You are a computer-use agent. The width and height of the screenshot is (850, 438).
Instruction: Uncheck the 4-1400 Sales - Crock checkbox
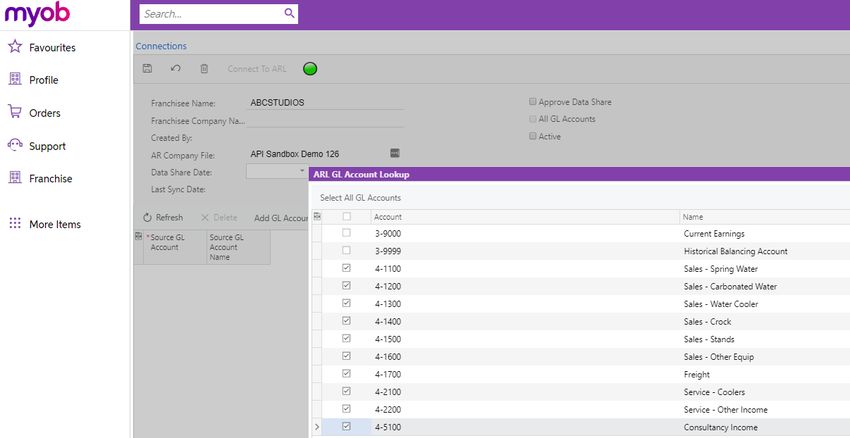point(346,320)
